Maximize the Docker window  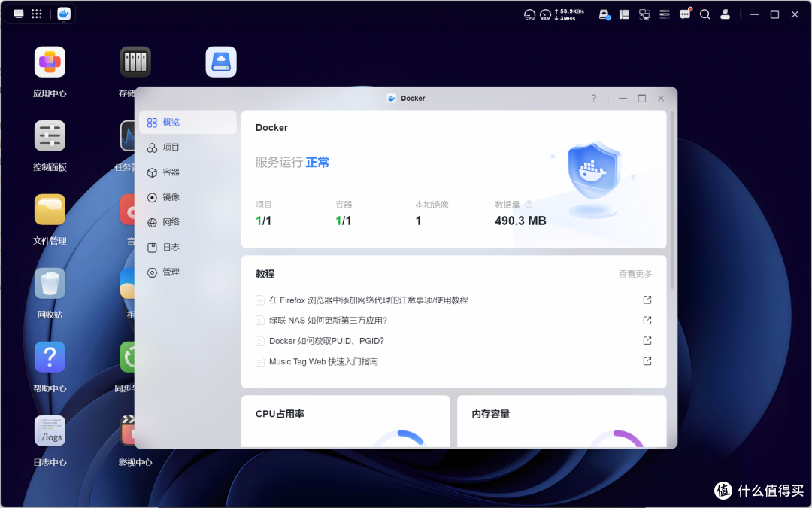641,99
